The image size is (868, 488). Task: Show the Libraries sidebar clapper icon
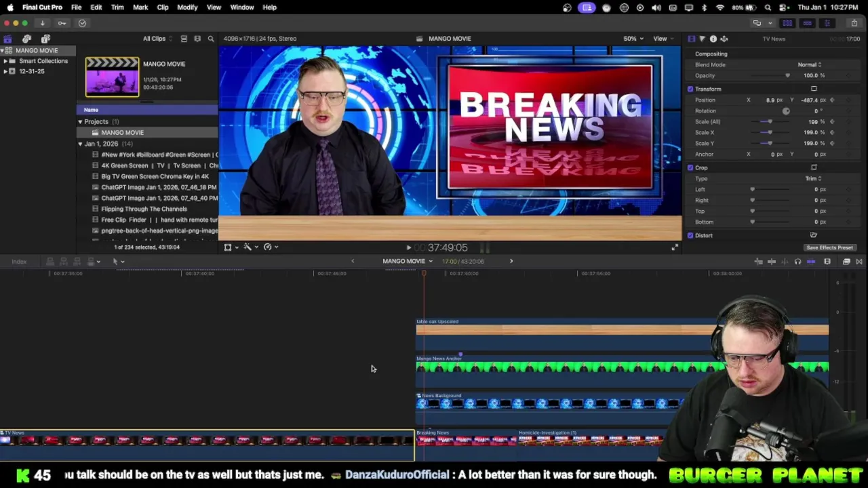(x=7, y=39)
